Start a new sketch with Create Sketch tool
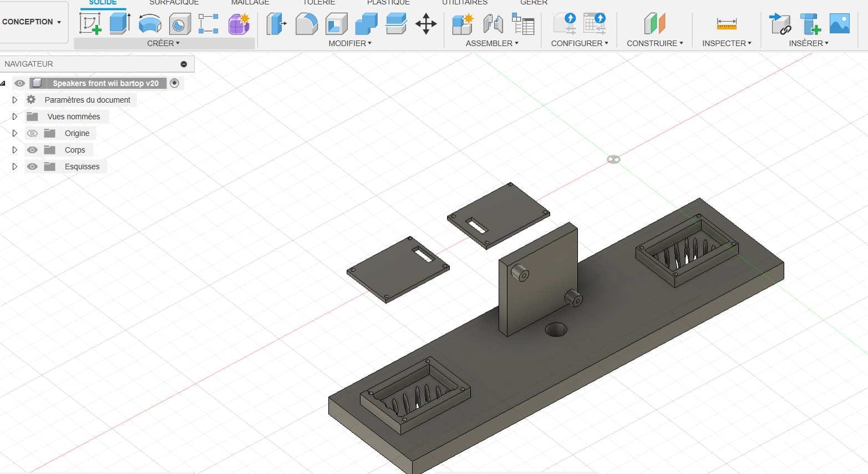Viewport: 868px width, 474px height. point(90,24)
